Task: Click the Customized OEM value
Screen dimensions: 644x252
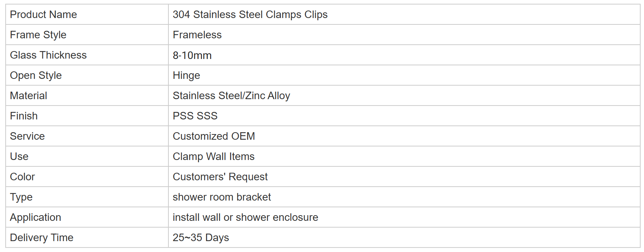Action: (x=214, y=136)
